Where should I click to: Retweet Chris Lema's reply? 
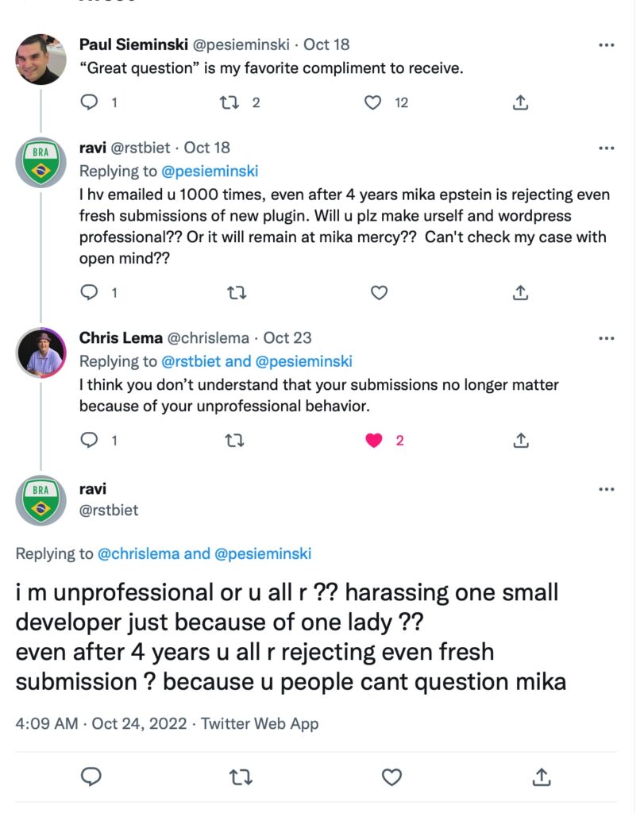[234, 440]
